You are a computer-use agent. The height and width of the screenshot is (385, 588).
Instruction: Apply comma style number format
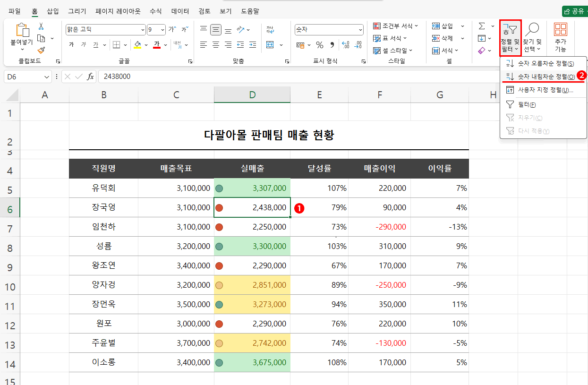coord(332,45)
